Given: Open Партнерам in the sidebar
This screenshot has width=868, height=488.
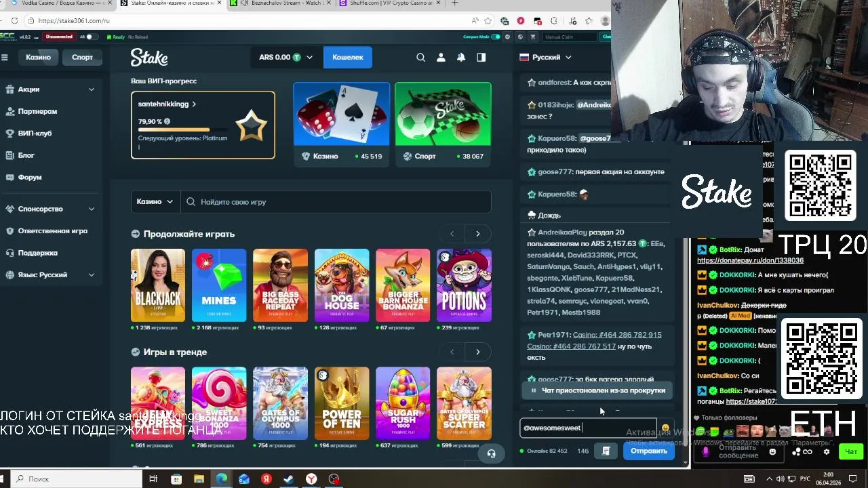Looking at the screenshot, I should tap(37, 111).
